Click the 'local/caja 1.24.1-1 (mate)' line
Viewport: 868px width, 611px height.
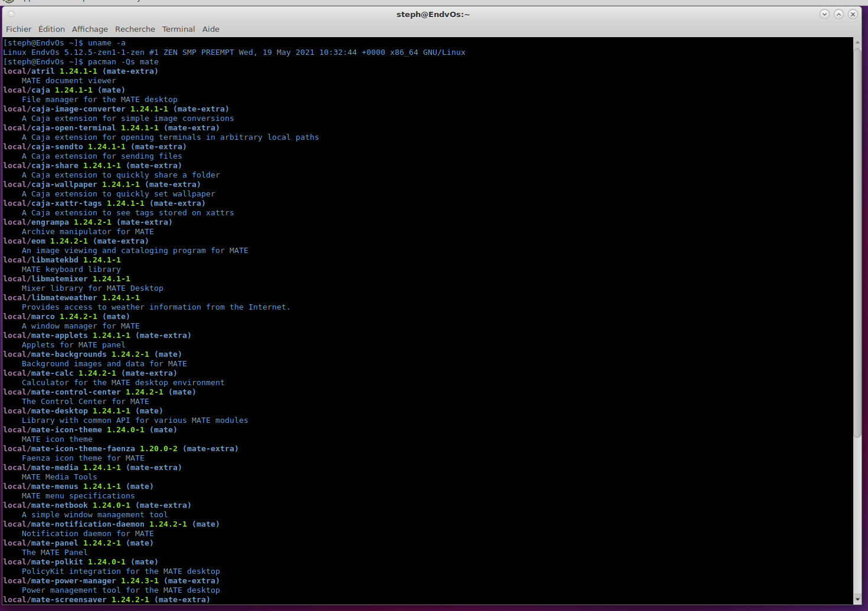coord(64,90)
